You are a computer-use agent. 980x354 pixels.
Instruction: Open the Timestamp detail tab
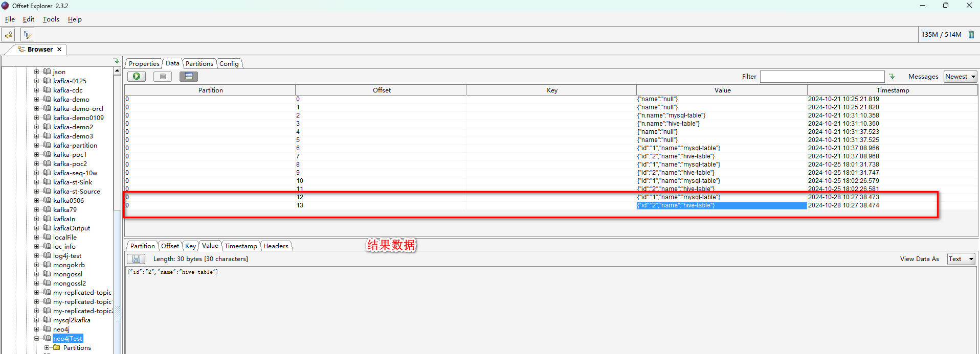point(241,246)
